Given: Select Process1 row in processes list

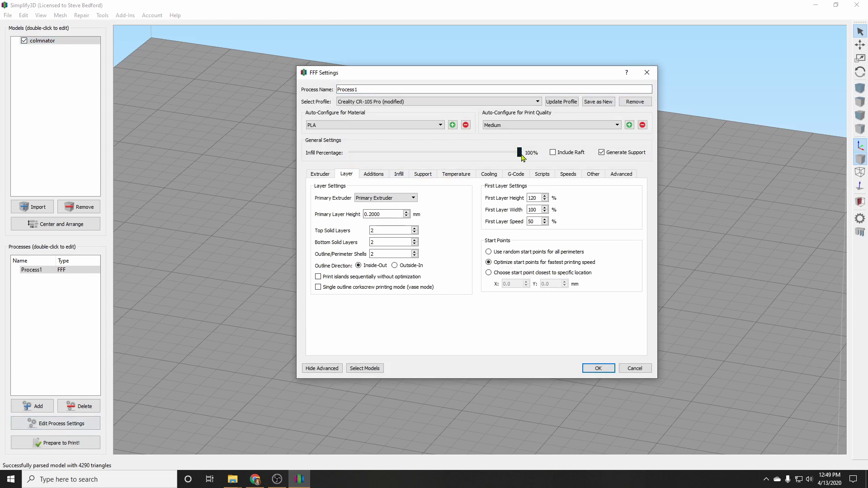Looking at the screenshot, I should pos(56,270).
